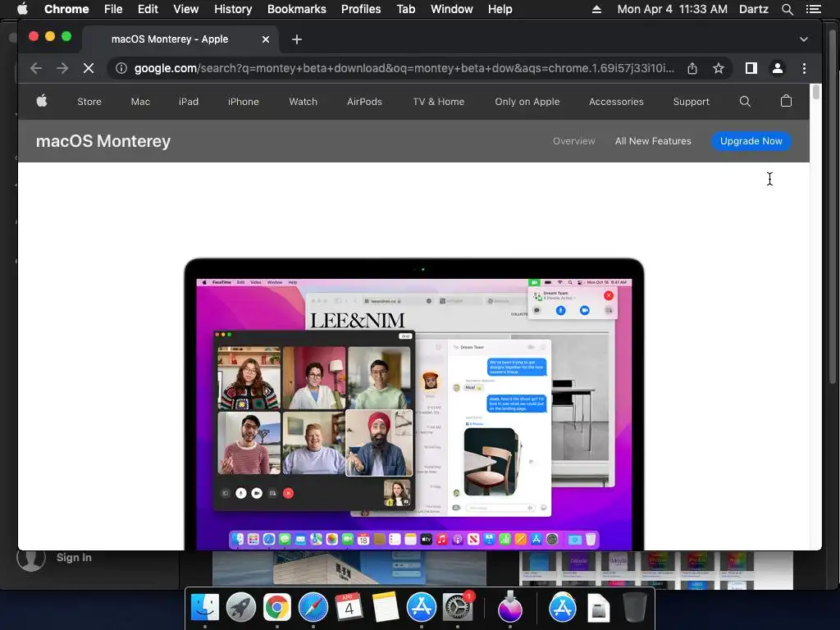
Task: Open the Notification Center list icon
Action: (x=814, y=9)
